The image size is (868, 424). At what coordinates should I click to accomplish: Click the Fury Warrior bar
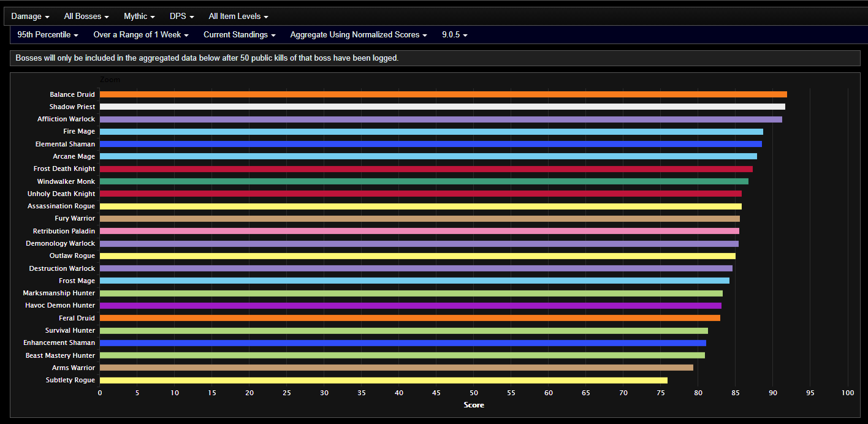point(420,219)
